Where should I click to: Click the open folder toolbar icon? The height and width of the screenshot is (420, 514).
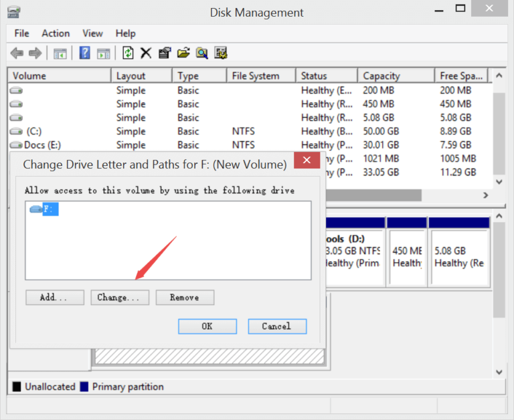click(x=183, y=54)
